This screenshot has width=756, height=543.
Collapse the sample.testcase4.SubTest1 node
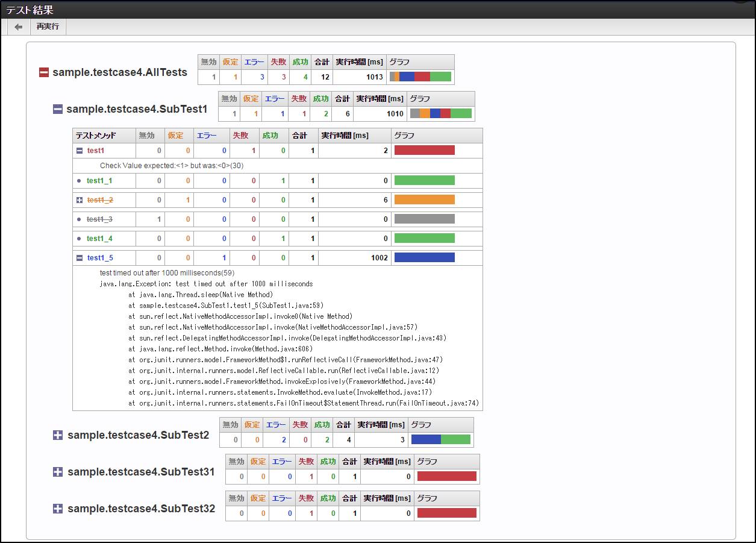pyautogui.click(x=58, y=109)
